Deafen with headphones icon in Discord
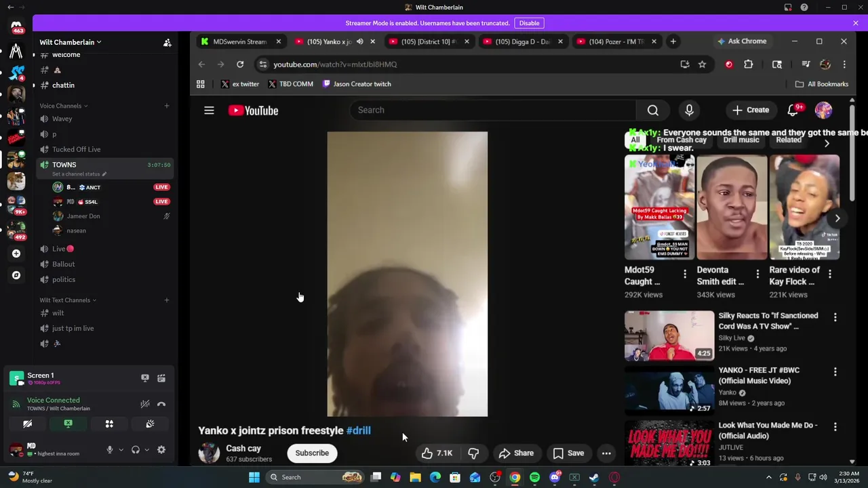The height and width of the screenshot is (488, 868). (136, 449)
